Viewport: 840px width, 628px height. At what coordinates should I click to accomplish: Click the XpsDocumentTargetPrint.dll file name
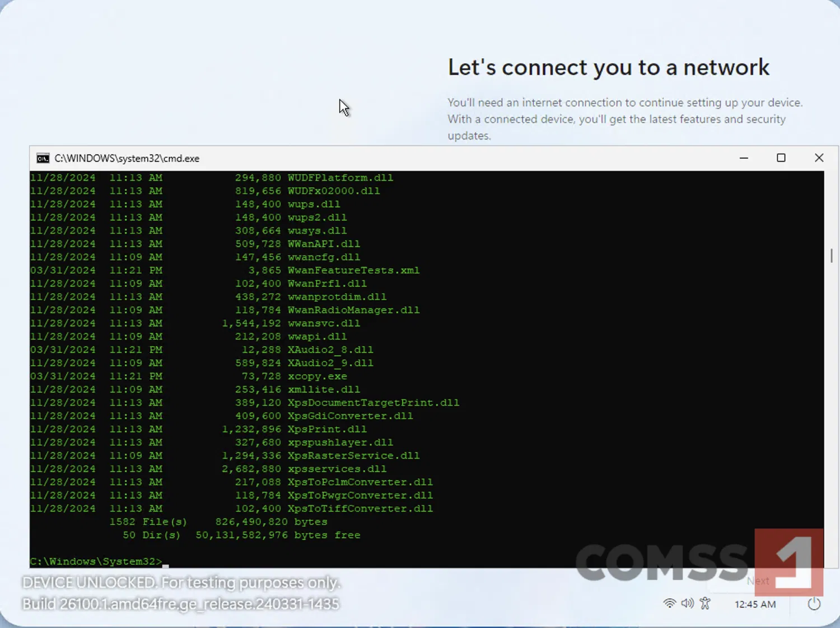point(374,403)
